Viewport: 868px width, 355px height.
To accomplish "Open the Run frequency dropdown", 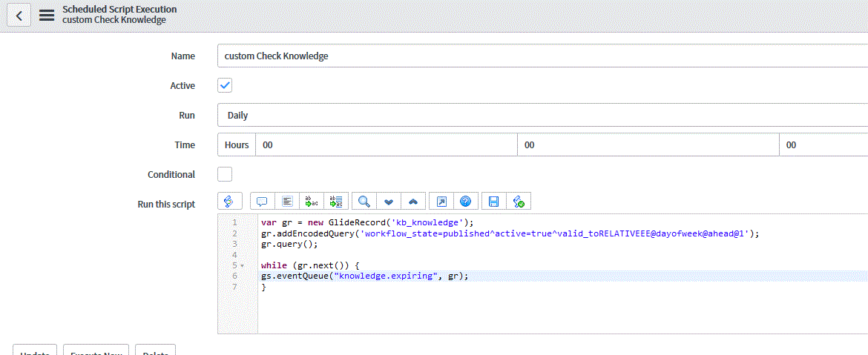I will click(x=542, y=116).
